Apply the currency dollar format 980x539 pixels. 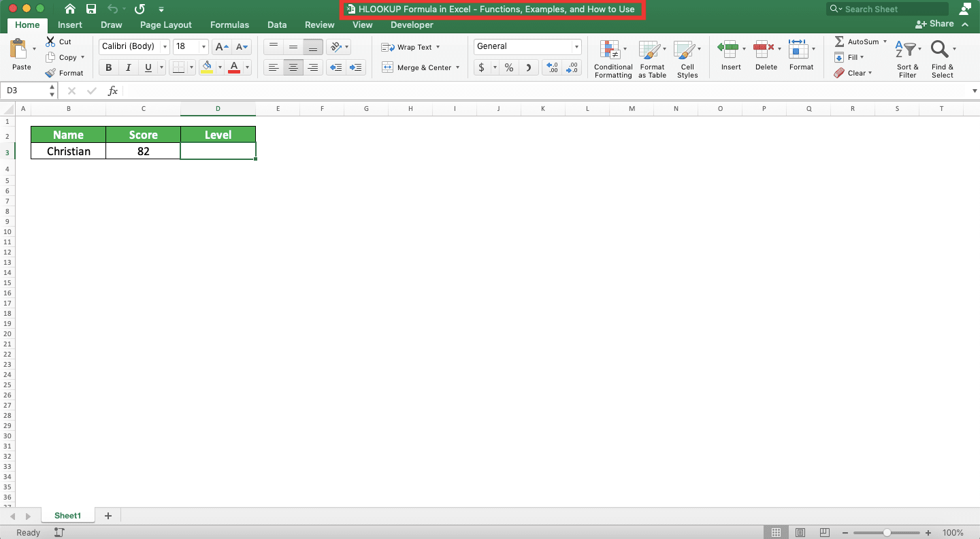pos(482,67)
